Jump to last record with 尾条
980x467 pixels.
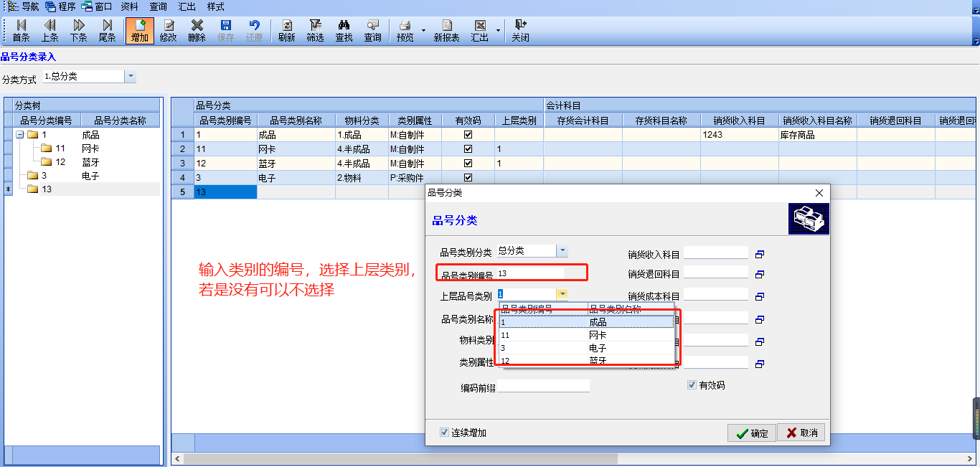107,31
